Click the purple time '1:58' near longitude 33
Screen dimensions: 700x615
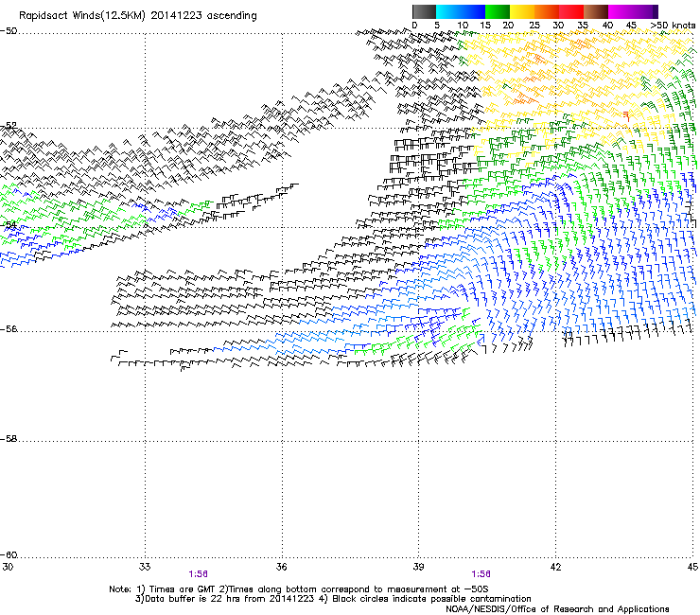click(199, 574)
